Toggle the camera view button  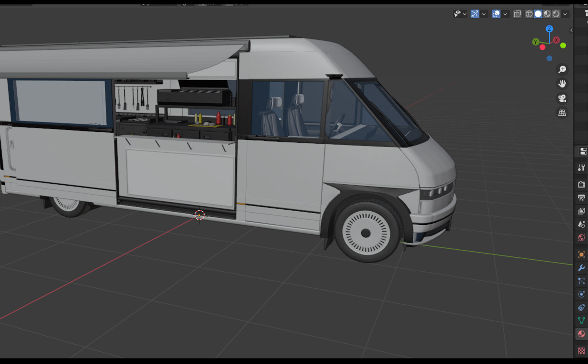[562, 98]
